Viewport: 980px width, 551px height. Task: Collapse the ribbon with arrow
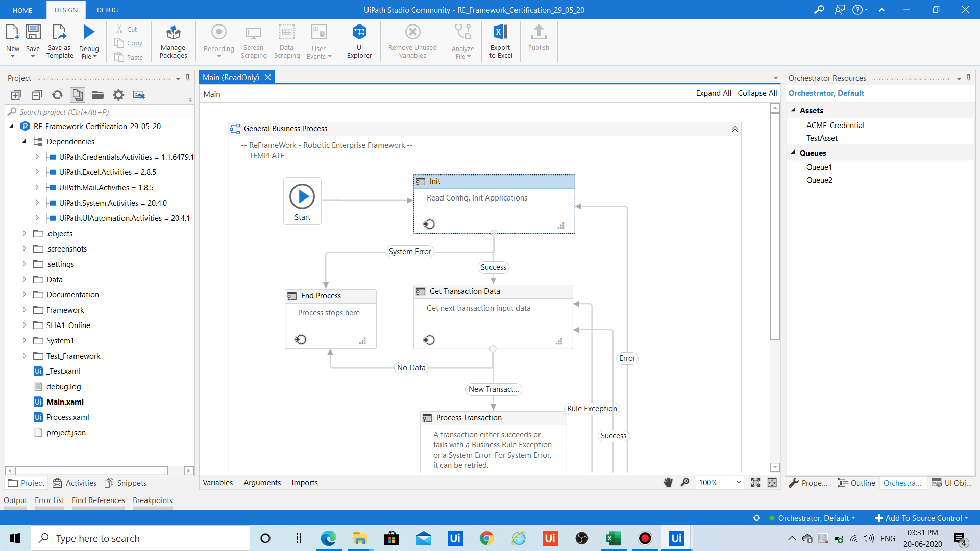881,10
